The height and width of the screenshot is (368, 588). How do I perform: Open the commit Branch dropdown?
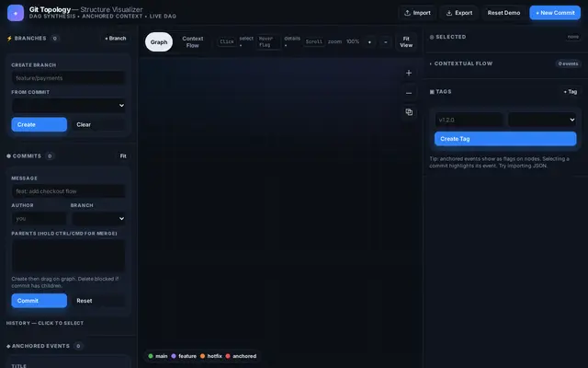pyautogui.click(x=98, y=219)
